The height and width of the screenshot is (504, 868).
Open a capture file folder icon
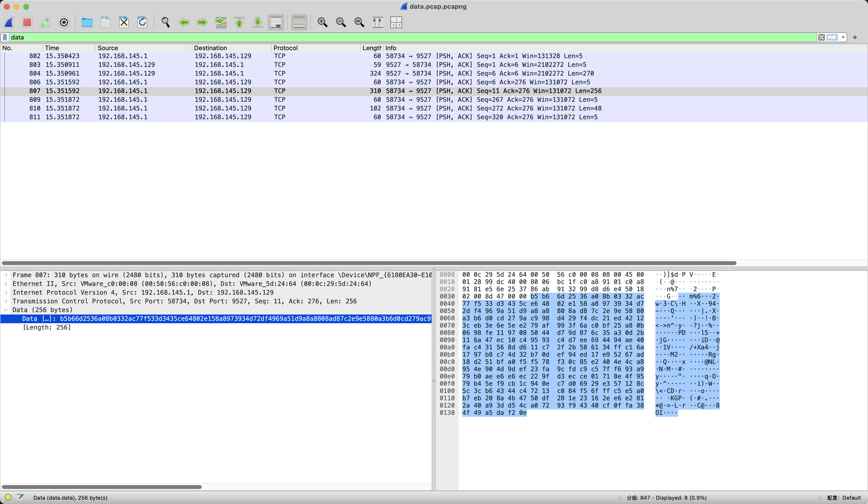click(87, 22)
